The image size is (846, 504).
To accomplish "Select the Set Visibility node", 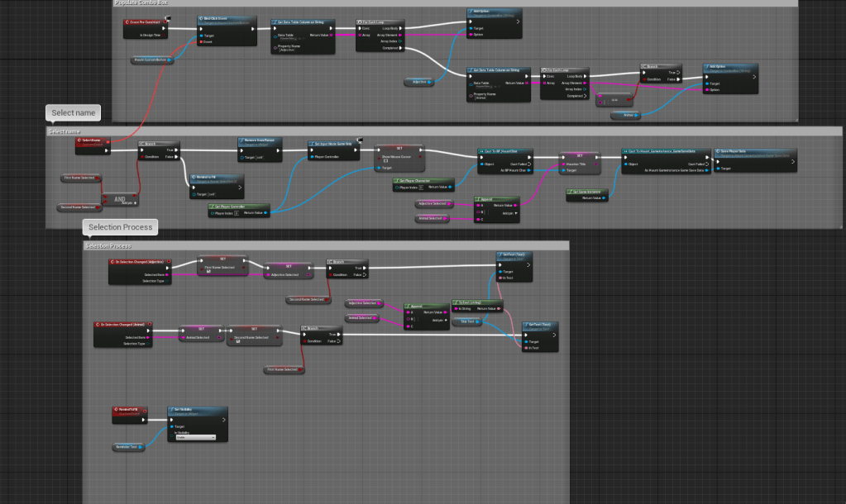I will click(x=198, y=409).
